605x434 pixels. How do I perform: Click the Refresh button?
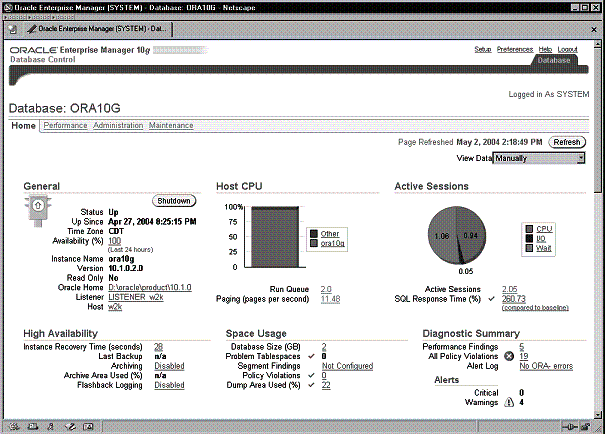[x=567, y=142]
